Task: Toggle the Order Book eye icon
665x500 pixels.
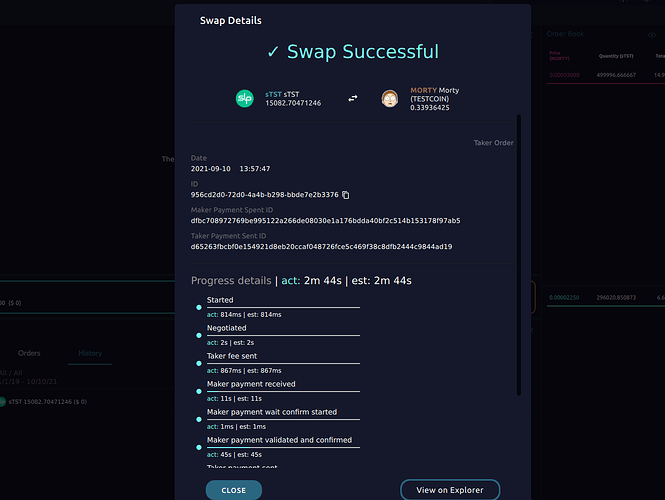Action: click(652, 35)
